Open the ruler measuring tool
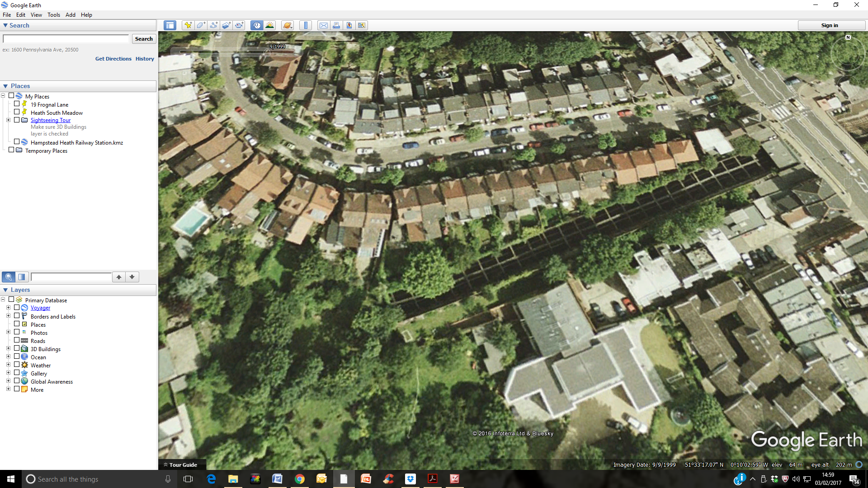Screen dimensions: 868x488 pyautogui.click(x=306, y=25)
